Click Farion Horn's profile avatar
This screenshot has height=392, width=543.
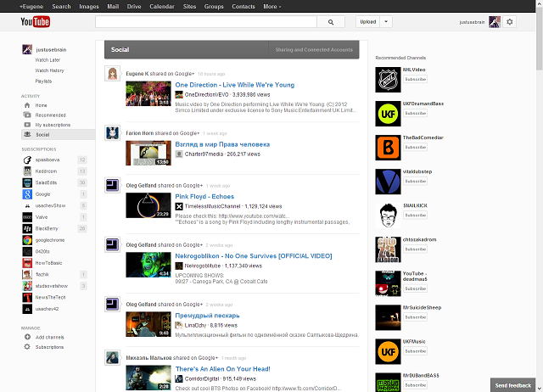click(113, 132)
